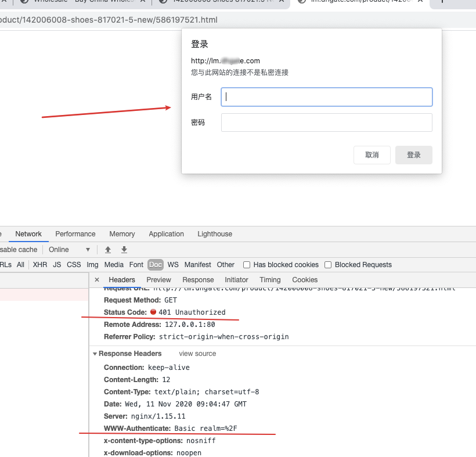Viewport: 476px width, 457px height.
Task: Click the Connection keep-alive header
Action: [x=147, y=368]
